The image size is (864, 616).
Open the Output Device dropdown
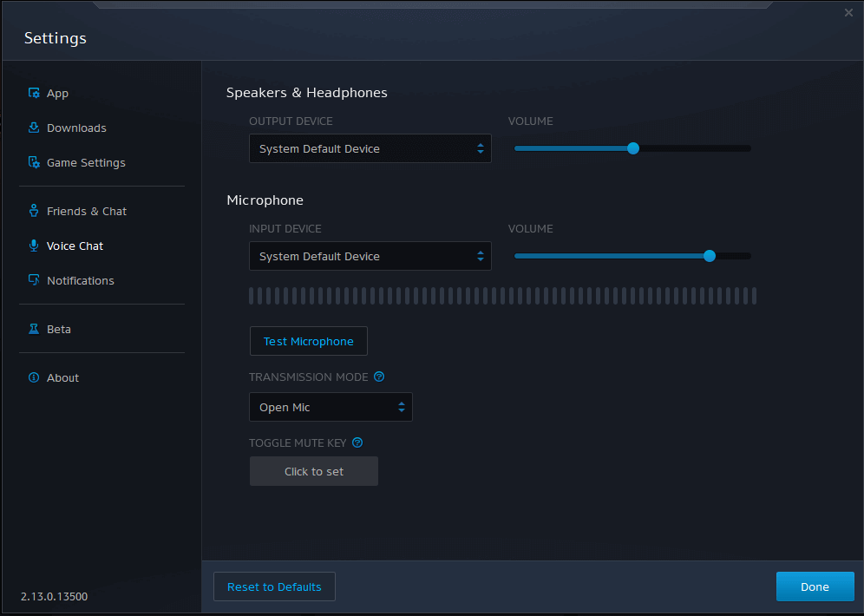pyautogui.click(x=370, y=149)
